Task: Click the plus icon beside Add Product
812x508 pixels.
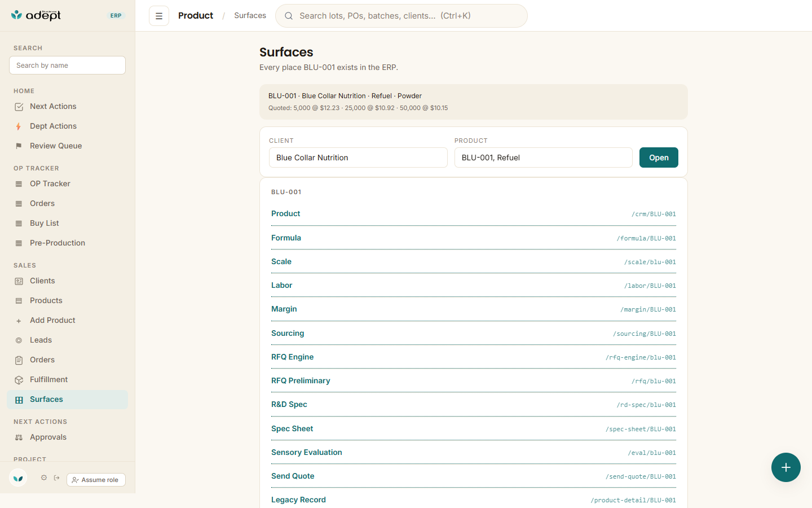Action: click(x=19, y=321)
